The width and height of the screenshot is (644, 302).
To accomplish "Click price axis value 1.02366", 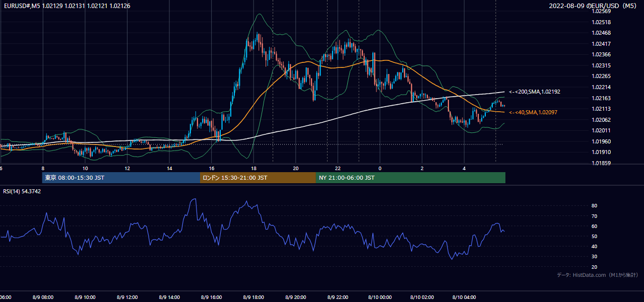I will (602, 55).
